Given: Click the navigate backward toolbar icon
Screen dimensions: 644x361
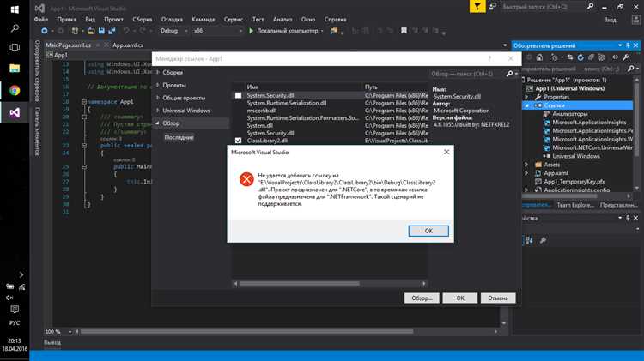Looking at the screenshot, I should 45,31.
